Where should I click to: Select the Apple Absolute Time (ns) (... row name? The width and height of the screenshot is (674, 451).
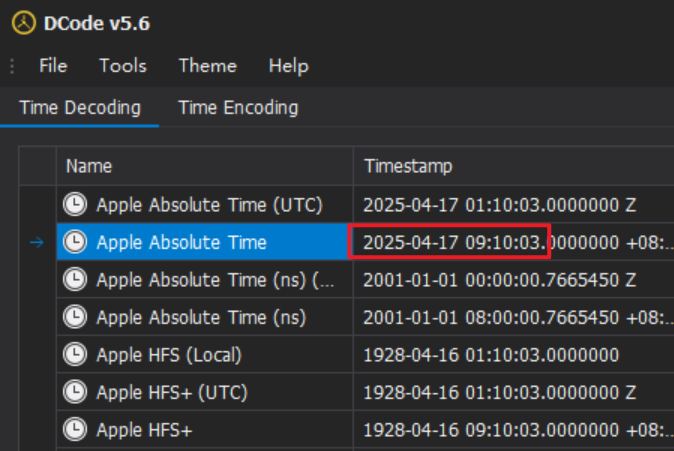[215, 280]
